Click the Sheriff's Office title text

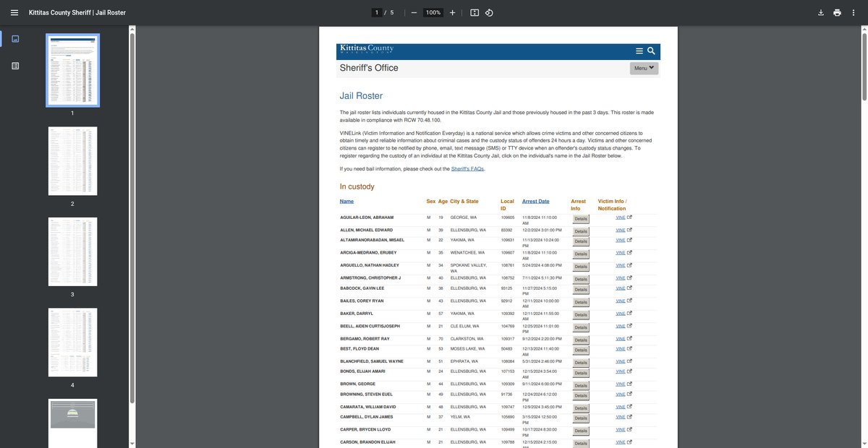pos(369,68)
